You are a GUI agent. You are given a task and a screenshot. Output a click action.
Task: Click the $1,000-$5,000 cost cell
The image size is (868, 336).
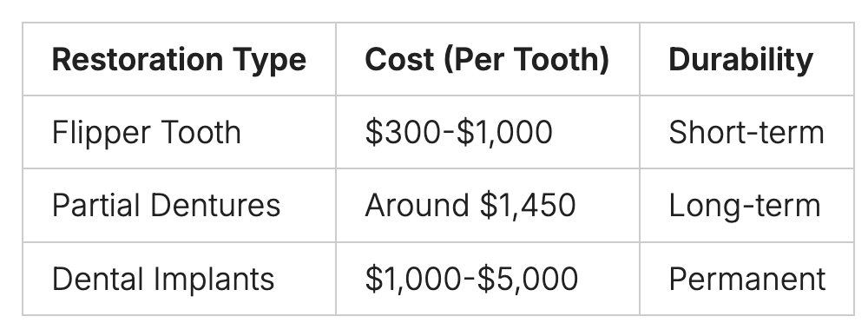[x=487, y=279]
